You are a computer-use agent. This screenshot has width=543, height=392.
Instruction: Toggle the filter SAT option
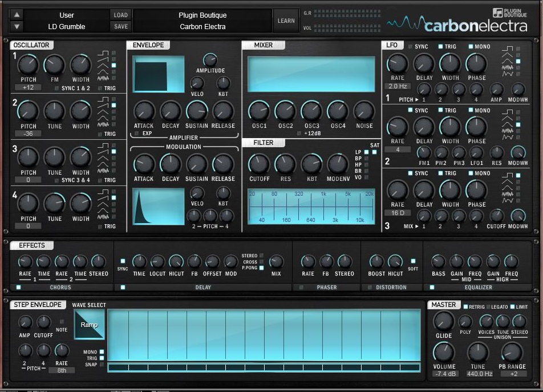coord(374,152)
